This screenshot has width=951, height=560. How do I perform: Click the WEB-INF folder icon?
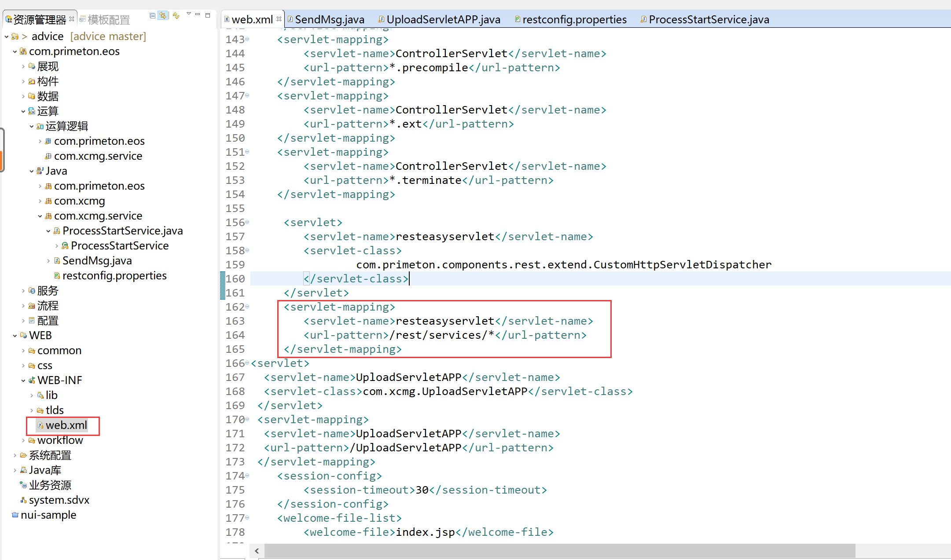[32, 381]
